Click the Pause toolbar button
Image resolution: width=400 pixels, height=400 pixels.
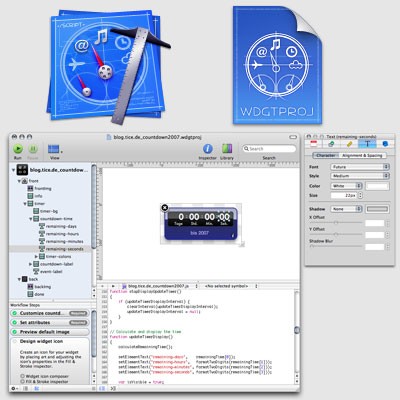(33, 149)
